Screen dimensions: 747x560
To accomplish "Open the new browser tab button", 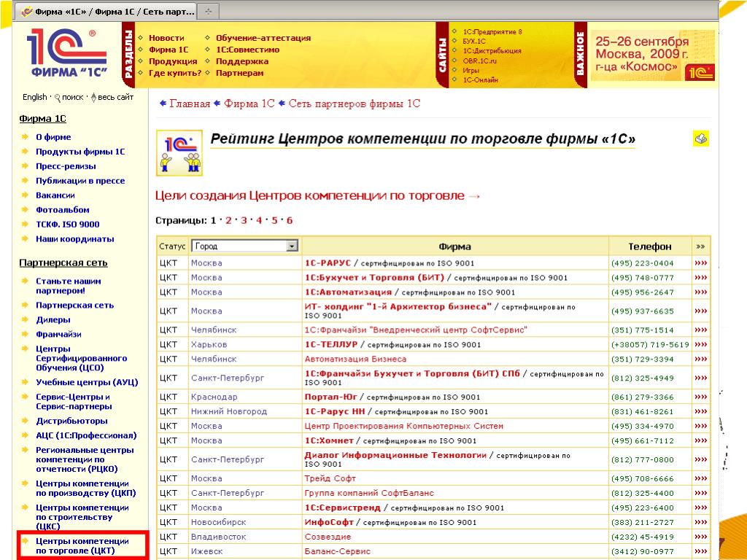I will point(208,12).
